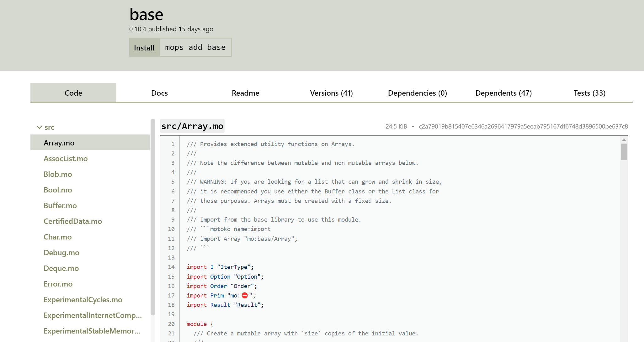This screenshot has width=644, height=342.
Task: Click the file hash text
Action: tap(523, 126)
